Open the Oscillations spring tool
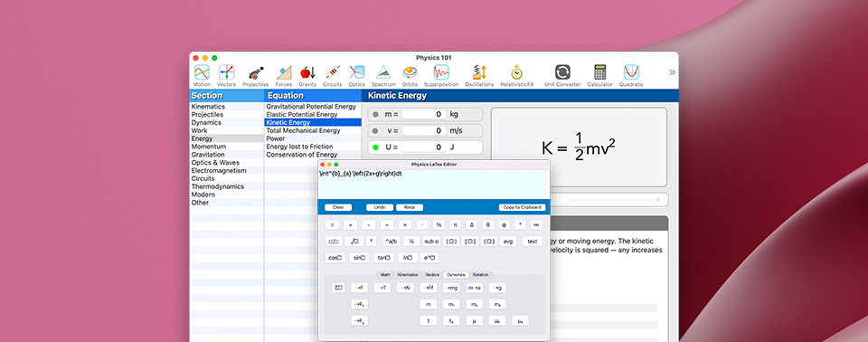This screenshot has height=342, width=868. pyautogui.click(x=479, y=76)
